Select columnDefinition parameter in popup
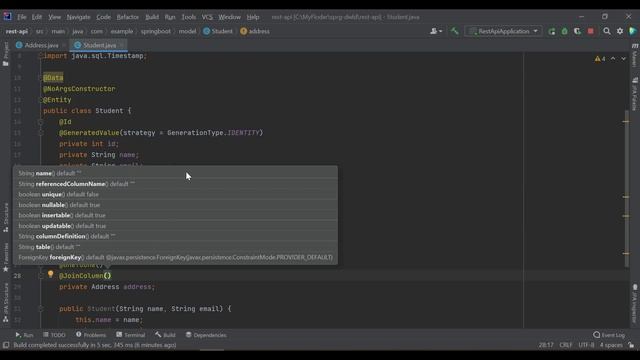The width and height of the screenshot is (640, 360). coord(175,236)
